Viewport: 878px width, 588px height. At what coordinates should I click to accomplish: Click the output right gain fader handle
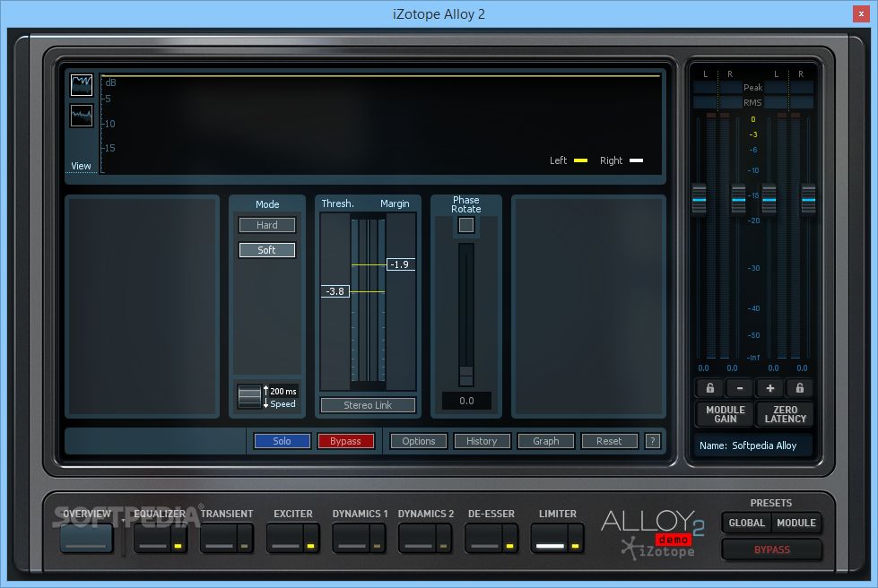(x=809, y=199)
